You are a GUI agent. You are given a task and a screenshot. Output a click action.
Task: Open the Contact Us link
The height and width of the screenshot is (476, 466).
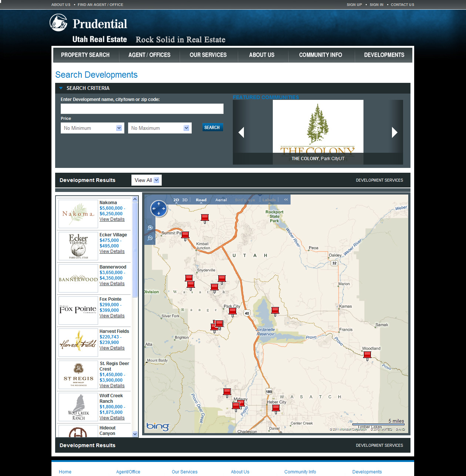pyautogui.click(x=402, y=5)
